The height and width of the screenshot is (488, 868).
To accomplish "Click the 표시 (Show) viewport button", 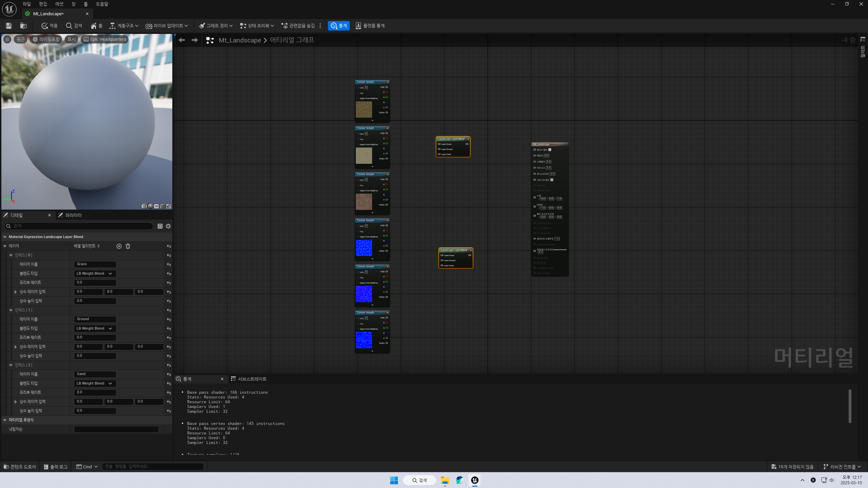I will coord(72,39).
